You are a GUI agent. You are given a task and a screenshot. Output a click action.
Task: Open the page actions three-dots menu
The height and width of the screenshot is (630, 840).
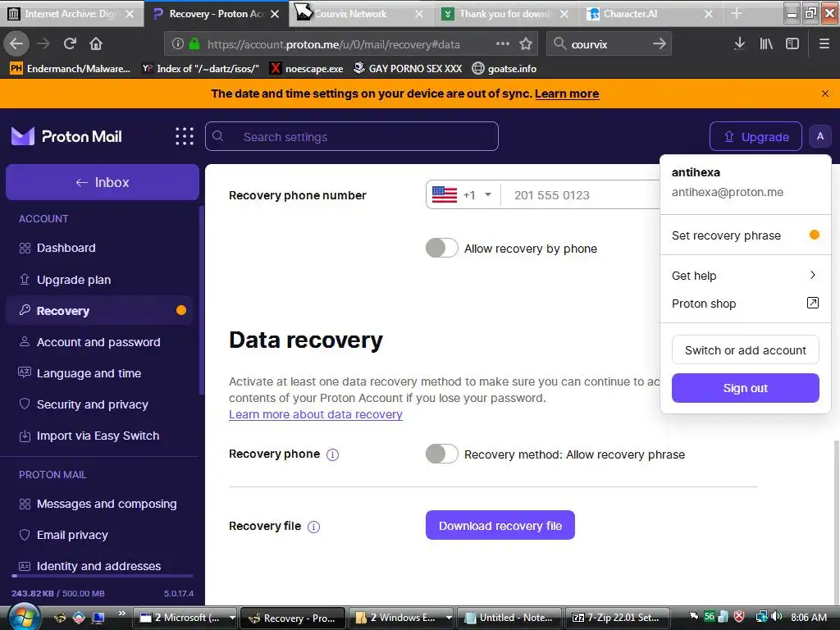click(x=503, y=43)
